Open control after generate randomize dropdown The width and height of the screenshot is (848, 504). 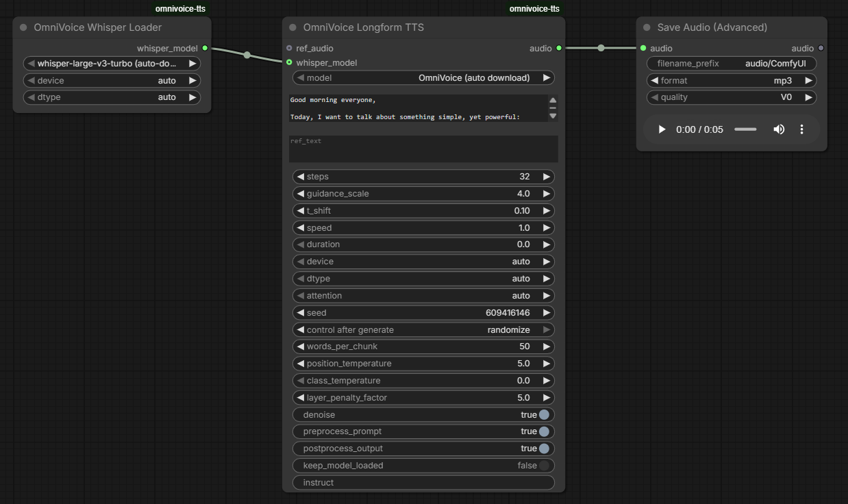coord(423,330)
